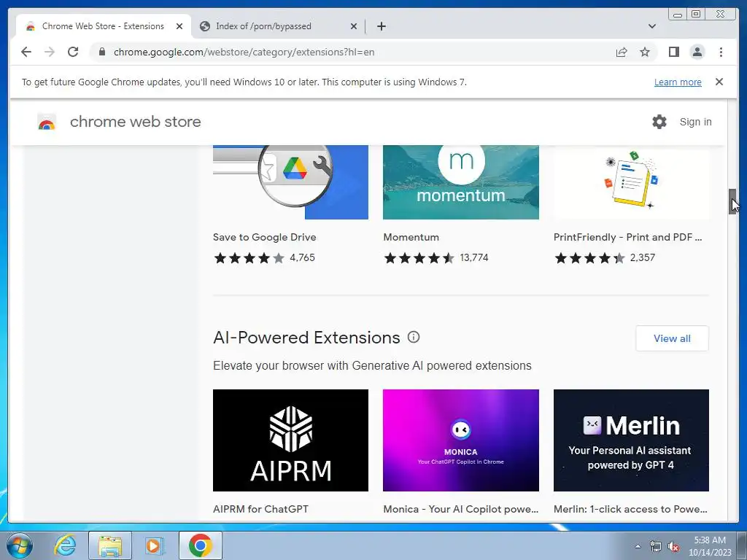Open Monica extension thumbnail
Viewport: 747px width, 560px height.
pos(461,440)
